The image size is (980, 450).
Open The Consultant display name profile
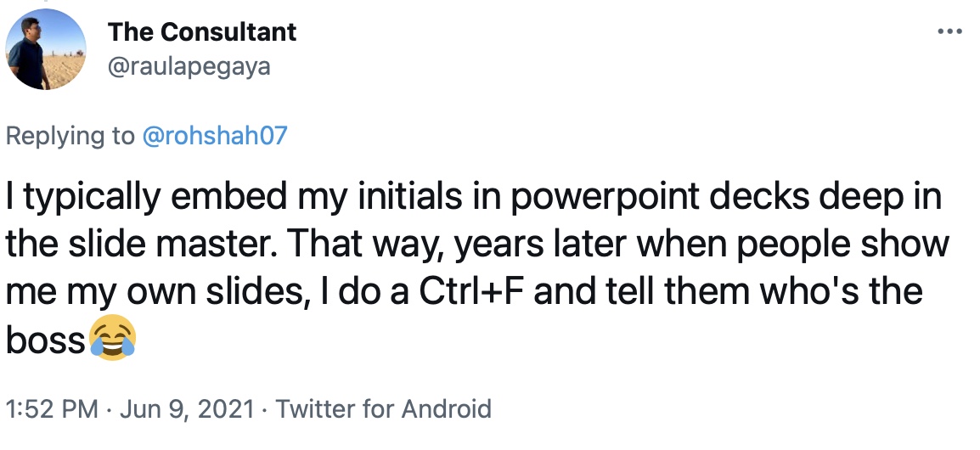tap(202, 32)
